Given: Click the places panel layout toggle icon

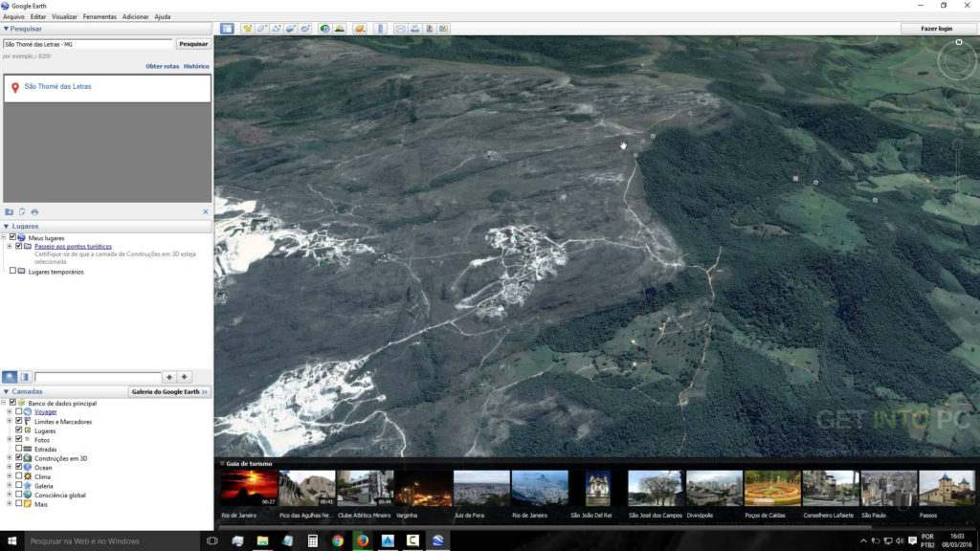Looking at the screenshot, I should tap(24, 377).
